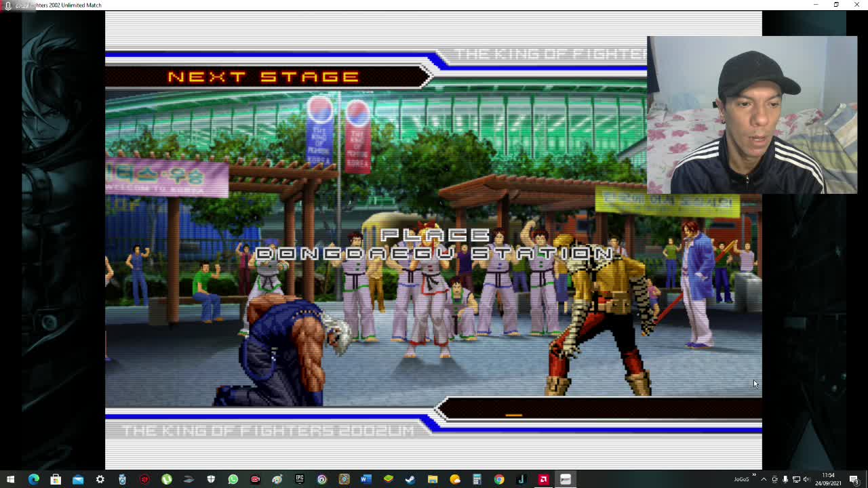Open the Microsoft Store taskbar icon

tap(56, 479)
